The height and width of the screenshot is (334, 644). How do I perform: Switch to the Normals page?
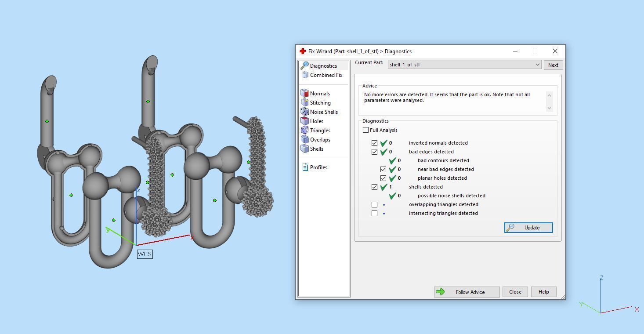[x=320, y=94]
